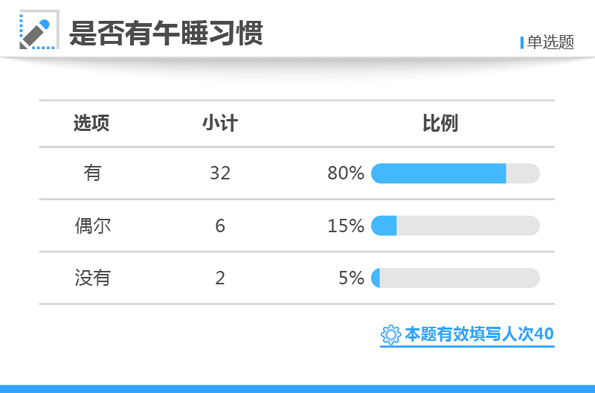Click the 小计 column header
Image resolution: width=595 pixels, height=393 pixels.
[220, 123]
